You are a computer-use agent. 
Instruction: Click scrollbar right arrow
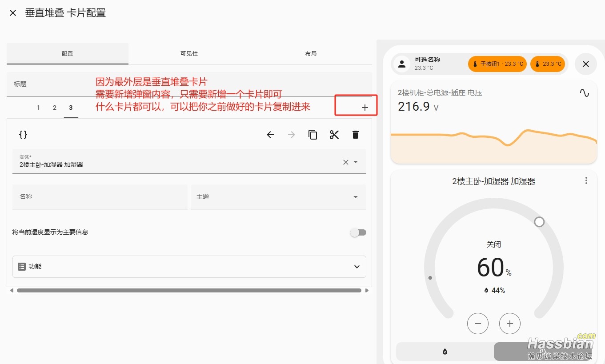(367, 290)
